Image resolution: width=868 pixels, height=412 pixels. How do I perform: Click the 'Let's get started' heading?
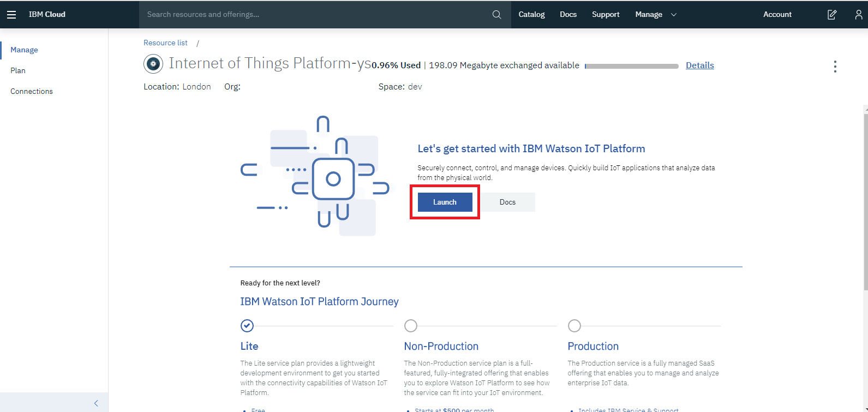tap(531, 148)
